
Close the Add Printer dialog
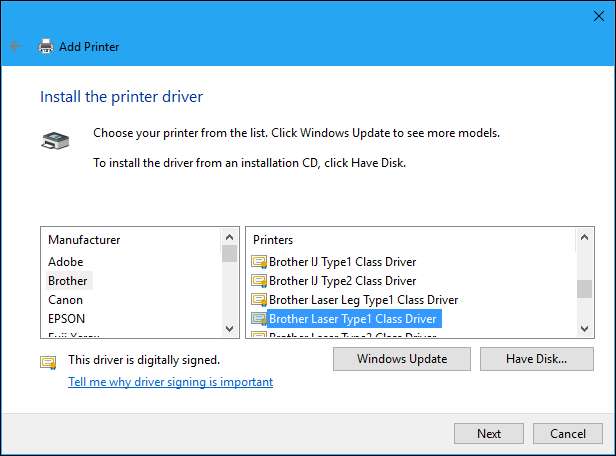(599, 16)
